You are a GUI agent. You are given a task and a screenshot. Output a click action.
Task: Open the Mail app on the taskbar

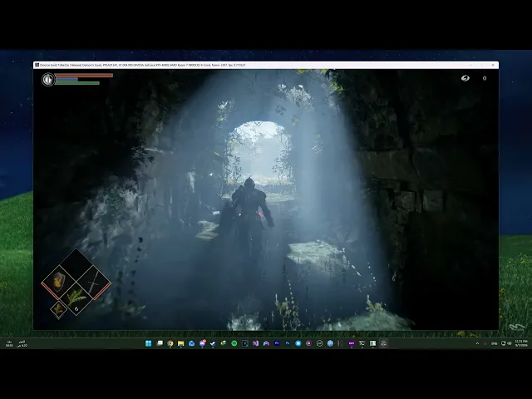(x=191, y=343)
